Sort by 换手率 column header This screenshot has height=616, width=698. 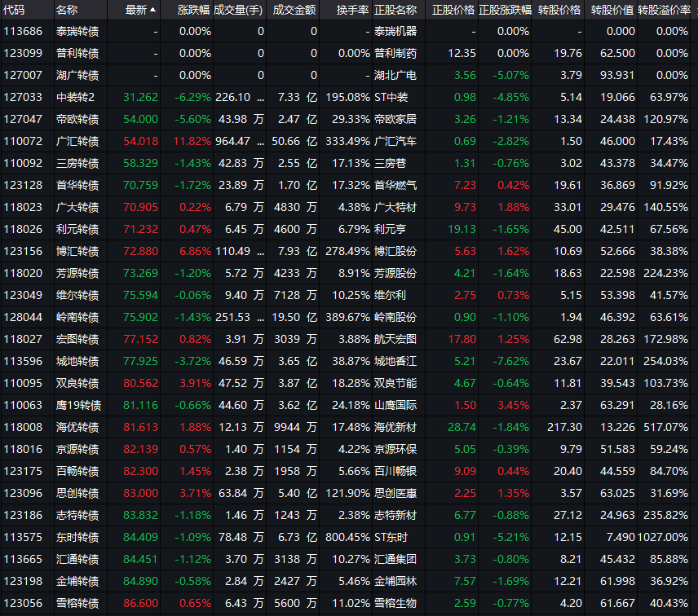point(352,10)
